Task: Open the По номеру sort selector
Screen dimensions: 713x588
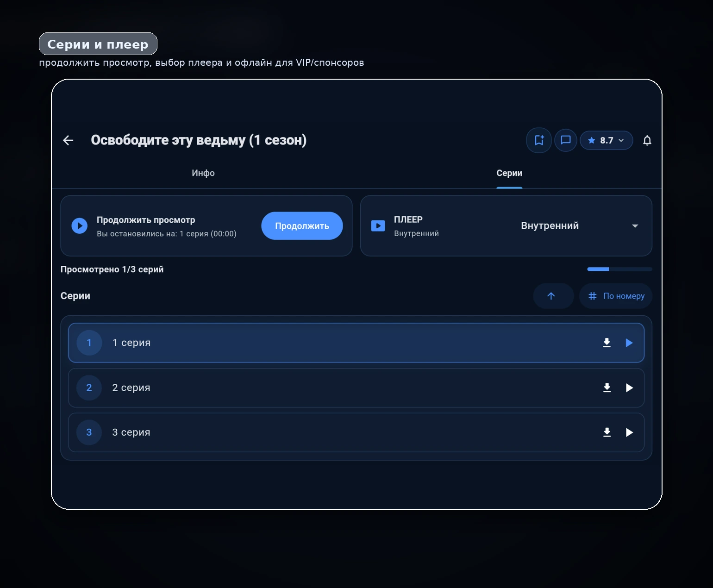Action: pos(616,296)
